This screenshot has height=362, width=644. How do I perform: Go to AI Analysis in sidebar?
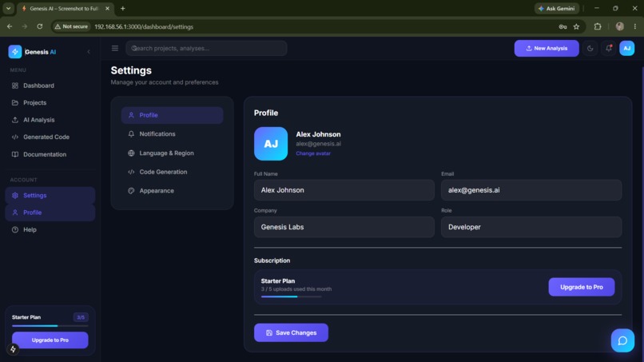coord(50,120)
